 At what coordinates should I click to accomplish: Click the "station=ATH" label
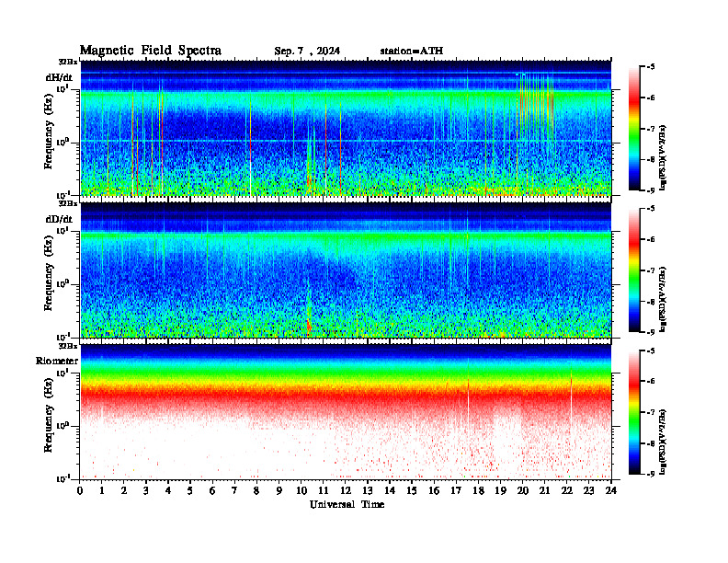point(412,51)
